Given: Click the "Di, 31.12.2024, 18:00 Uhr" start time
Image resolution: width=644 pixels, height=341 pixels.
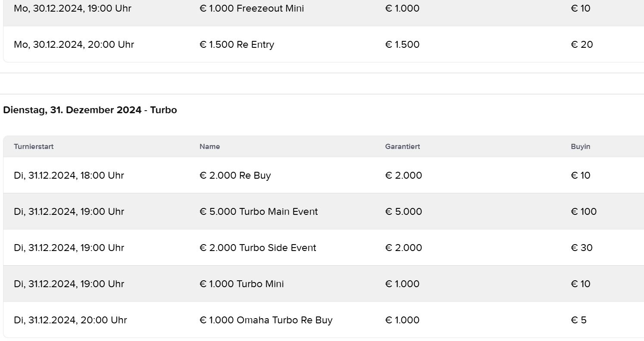Looking at the screenshot, I should tap(69, 175).
